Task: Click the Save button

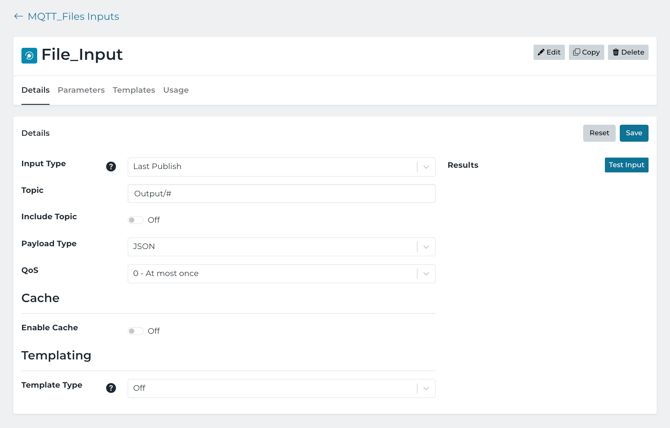Action: (x=634, y=133)
